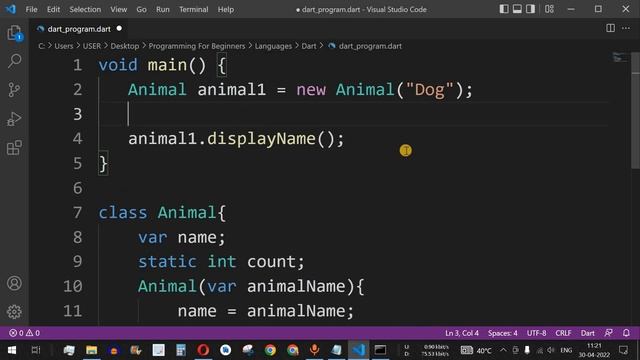
Task: Open the Source Control view
Action: tap(14, 90)
